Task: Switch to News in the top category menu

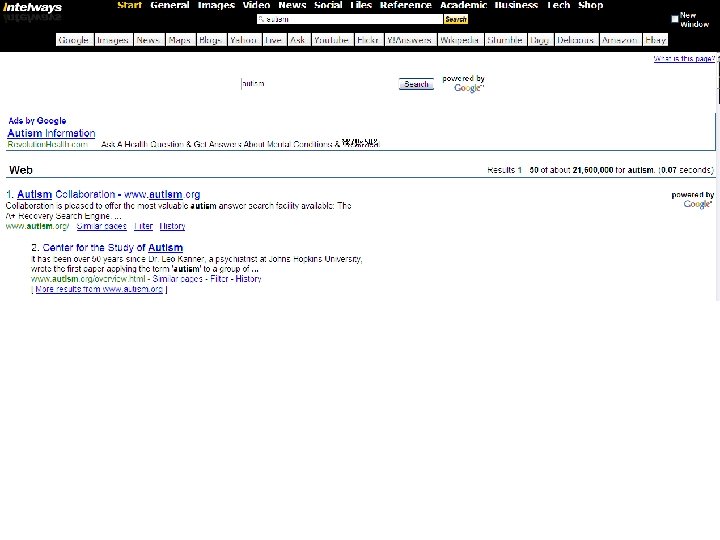Action: click(x=292, y=5)
